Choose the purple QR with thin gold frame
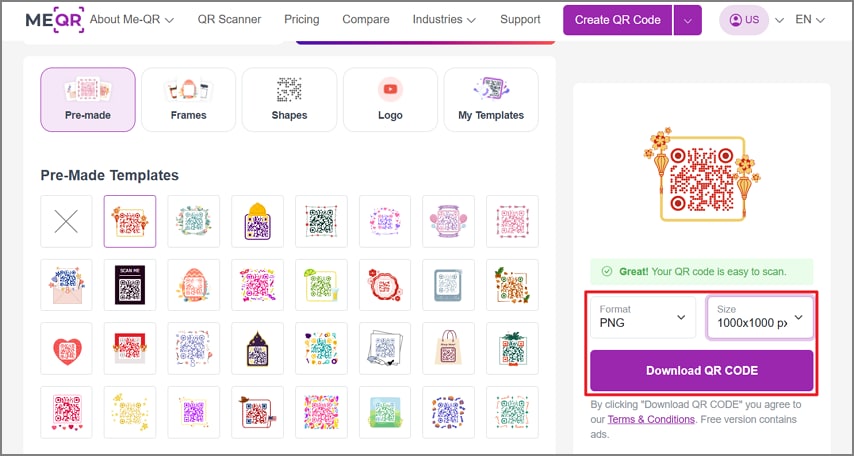 [x=193, y=412]
